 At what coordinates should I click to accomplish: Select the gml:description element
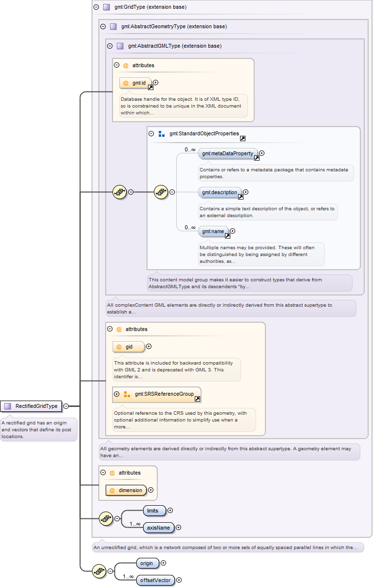tap(220, 192)
